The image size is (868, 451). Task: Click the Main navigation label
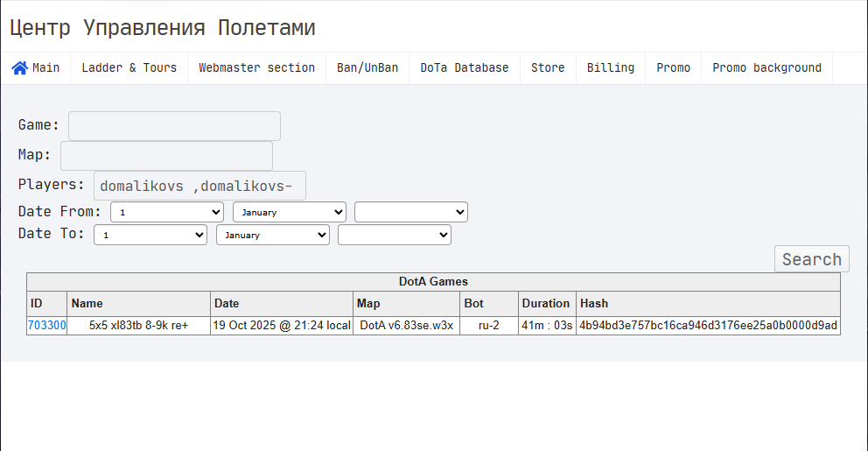coord(46,67)
